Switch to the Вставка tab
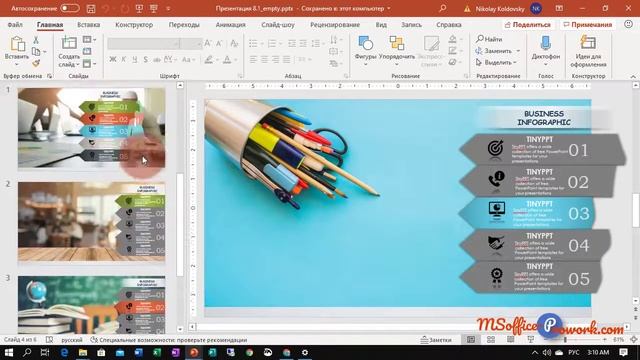This screenshot has height=360, width=640. 89,25
